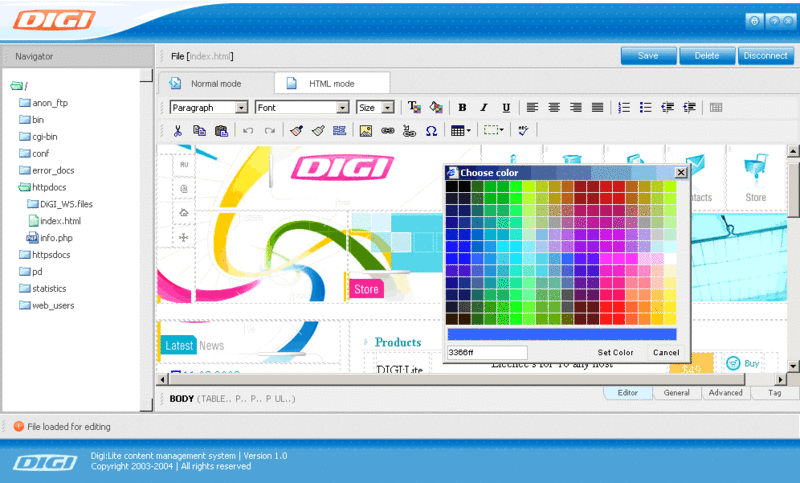This screenshot has width=800, height=483.
Task: Insert an image with picture icon
Action: click(x=366, y=131)
